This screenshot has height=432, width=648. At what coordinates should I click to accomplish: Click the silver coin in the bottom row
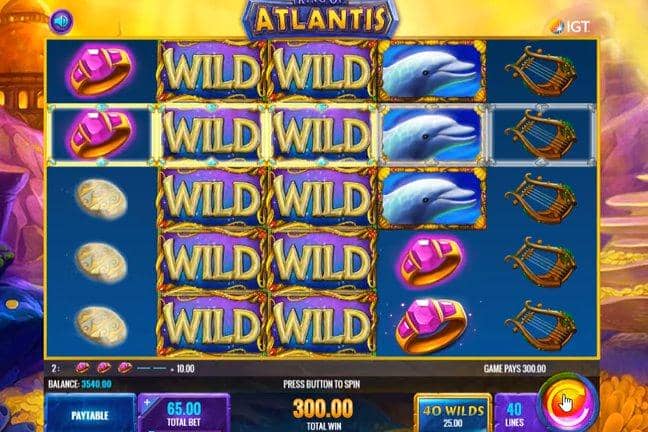tap(101, 326)
